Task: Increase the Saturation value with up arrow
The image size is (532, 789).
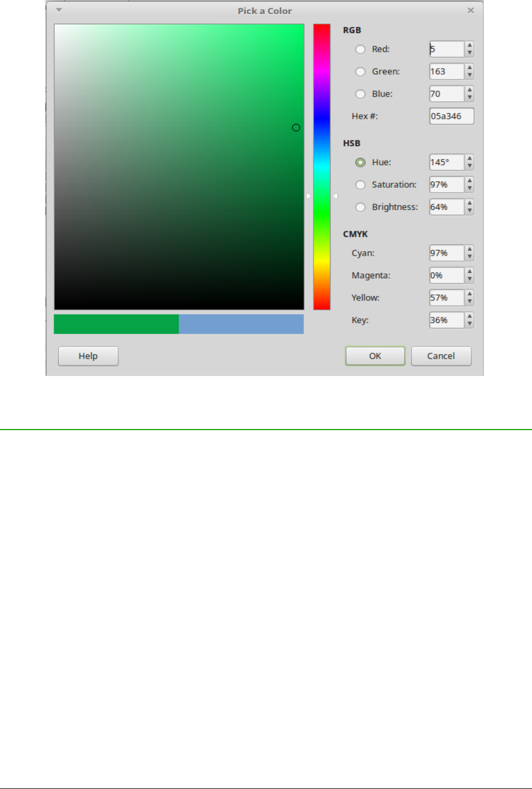Action: tap(470, 181)
